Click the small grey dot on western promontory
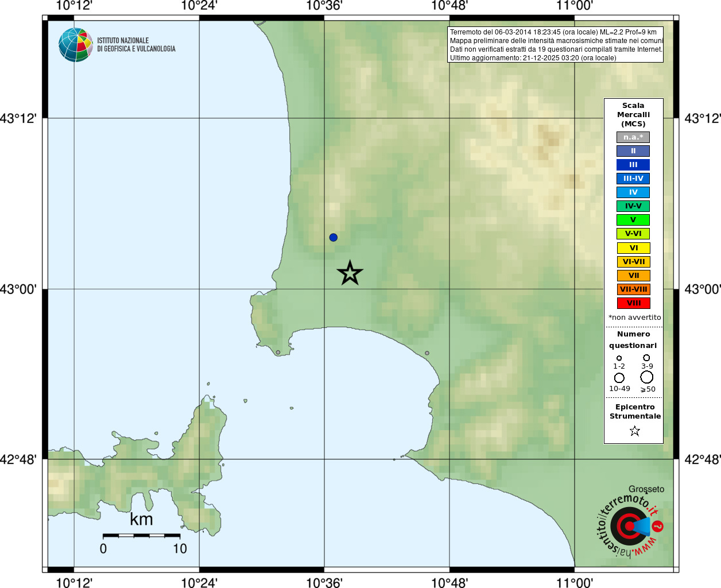The height and width of the screenshot is (588, 721). click(x=278, y=353)
